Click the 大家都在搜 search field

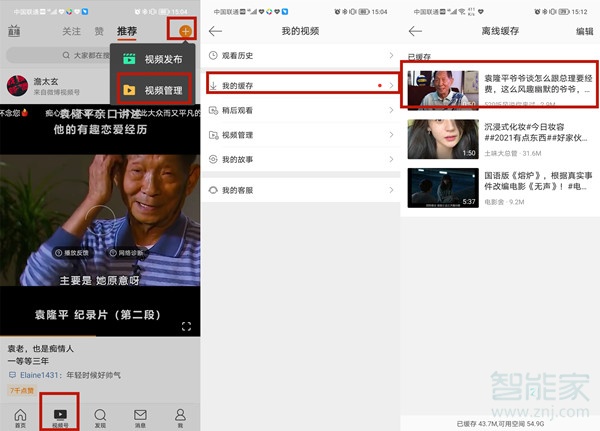[x=58, y=56]
